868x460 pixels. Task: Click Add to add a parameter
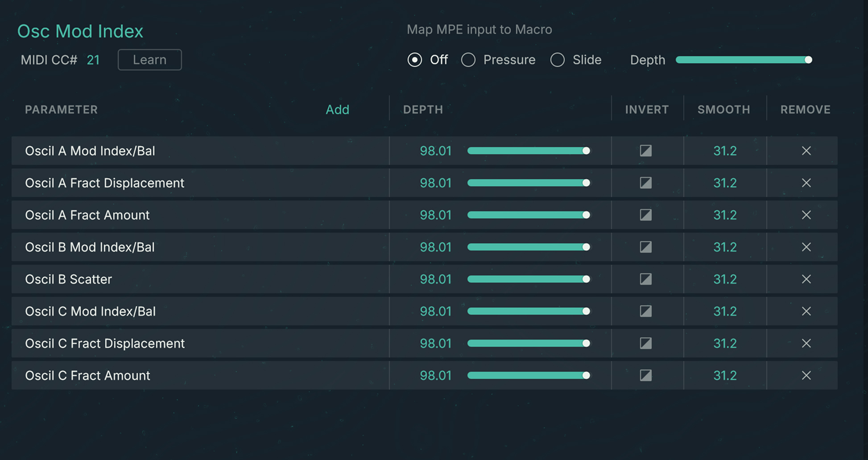click(337, 110)
